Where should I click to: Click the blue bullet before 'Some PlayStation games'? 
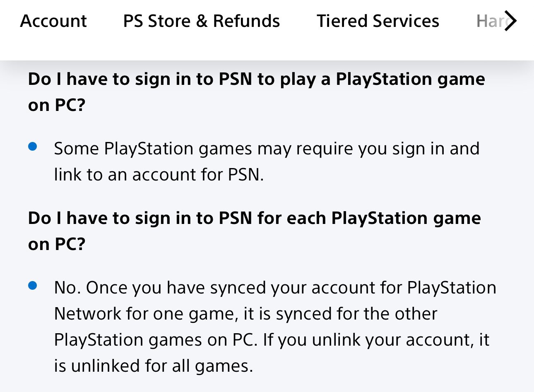tap(33, 146)
